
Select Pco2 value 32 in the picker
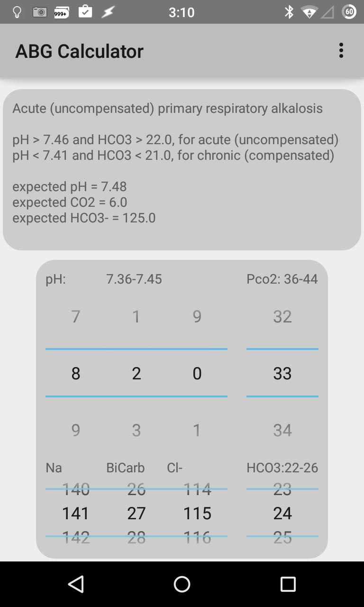[282, 316]
